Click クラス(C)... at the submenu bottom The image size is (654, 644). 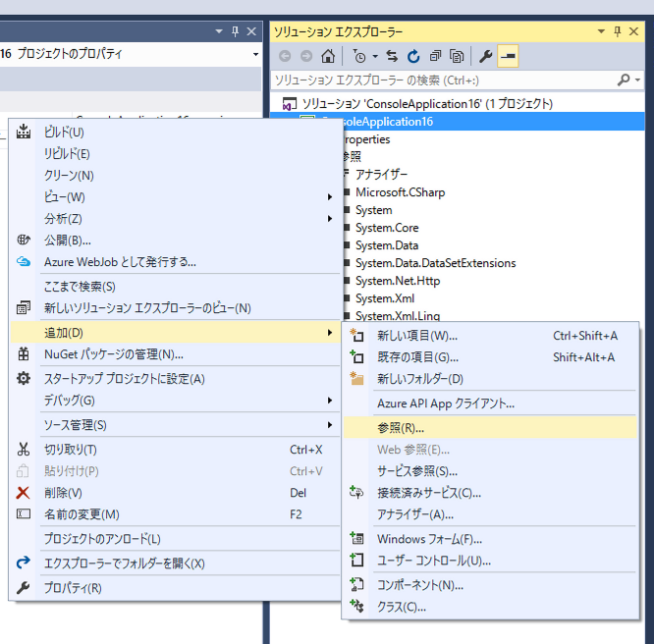pyautogui.click(x=402, y=607)
